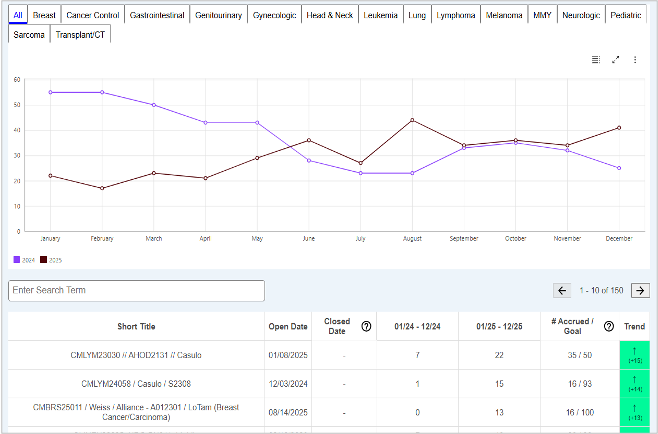
Task: Select the Gynecologic tab
Action: [274, 15]
